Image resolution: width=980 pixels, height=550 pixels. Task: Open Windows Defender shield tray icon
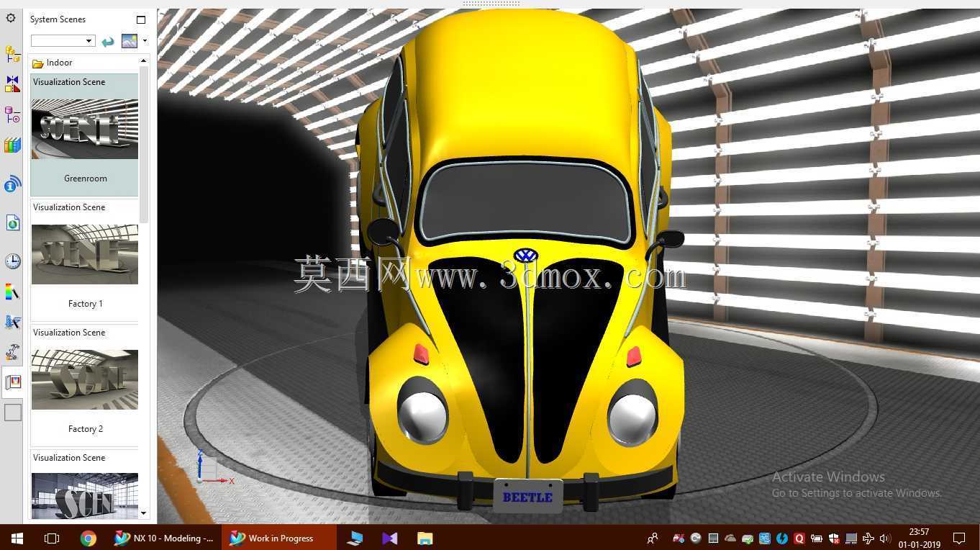834,538
